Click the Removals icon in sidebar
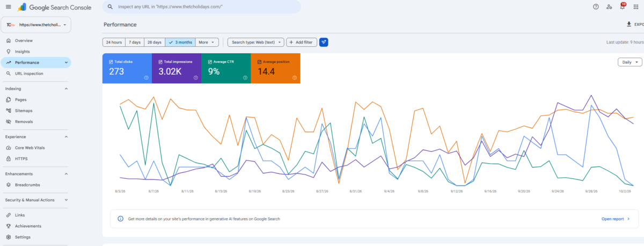644x246 pixels. [x=9, y=122]
